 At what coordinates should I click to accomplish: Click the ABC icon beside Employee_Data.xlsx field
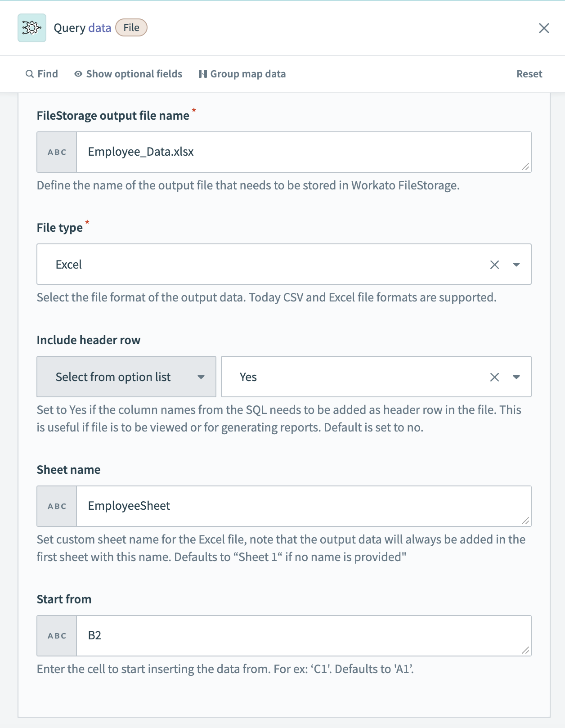pyautogui.click(x=56, y=152)
